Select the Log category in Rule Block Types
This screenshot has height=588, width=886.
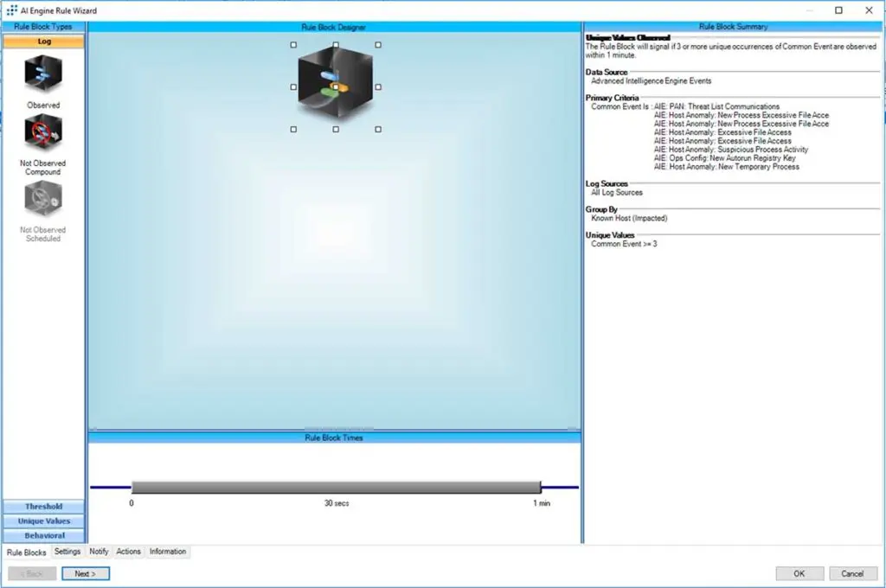[x=43, y=40]
